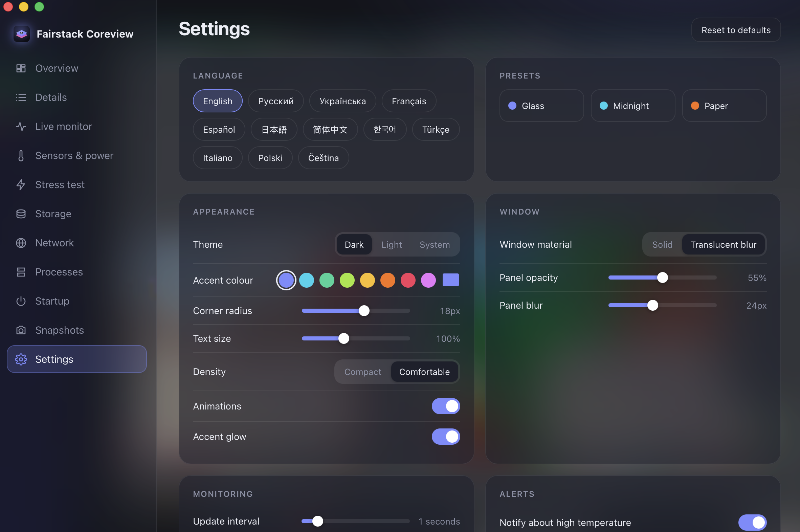Click the Settings gear icon
The width and height of the screenshot is (800, 532).
coord(21,359)
